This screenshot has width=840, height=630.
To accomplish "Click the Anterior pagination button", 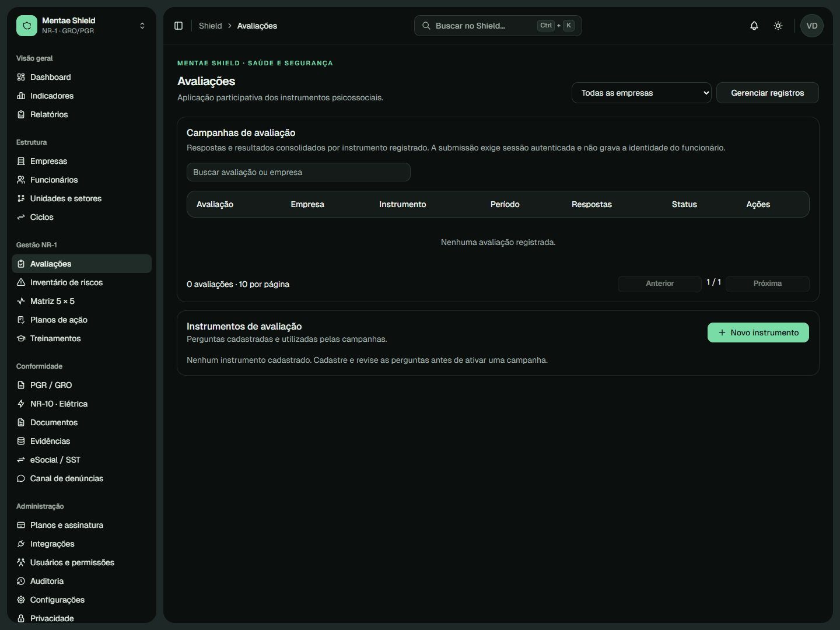I will click(660, 283).
